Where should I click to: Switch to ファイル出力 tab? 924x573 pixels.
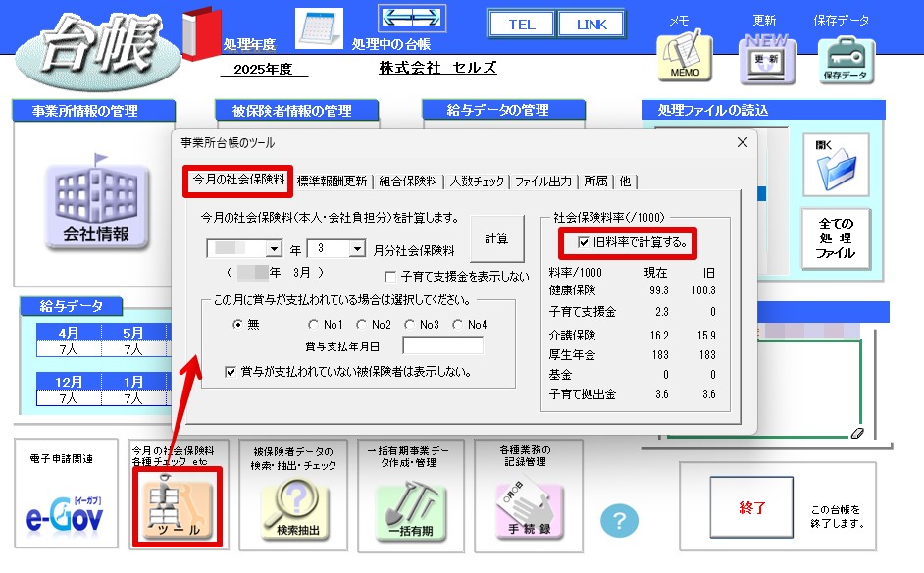543,181
